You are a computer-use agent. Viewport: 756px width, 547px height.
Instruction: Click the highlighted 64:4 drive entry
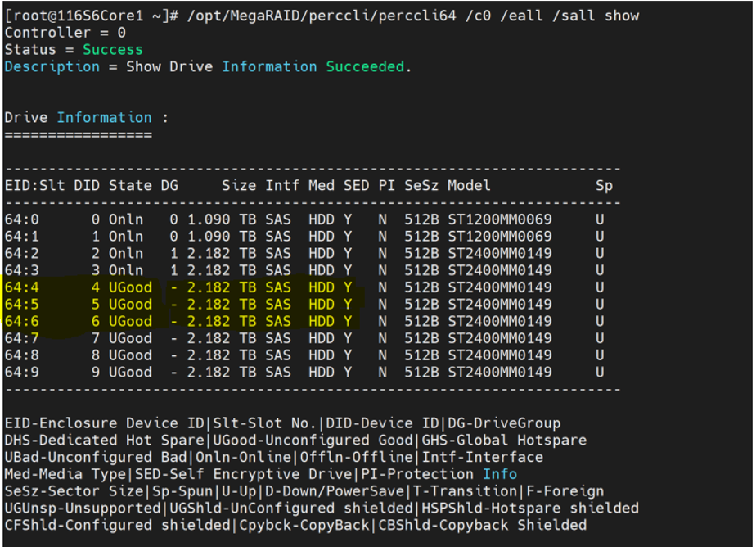tap(21, 287)
